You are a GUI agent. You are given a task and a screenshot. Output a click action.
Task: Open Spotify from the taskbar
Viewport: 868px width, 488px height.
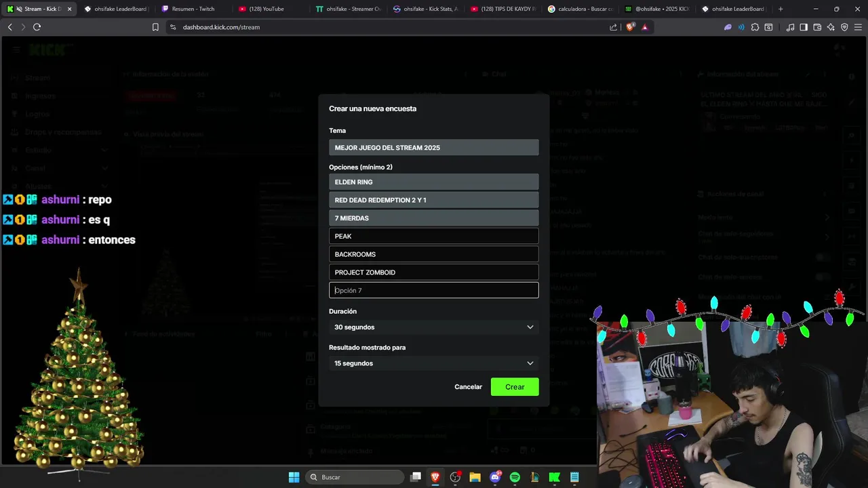515,477
